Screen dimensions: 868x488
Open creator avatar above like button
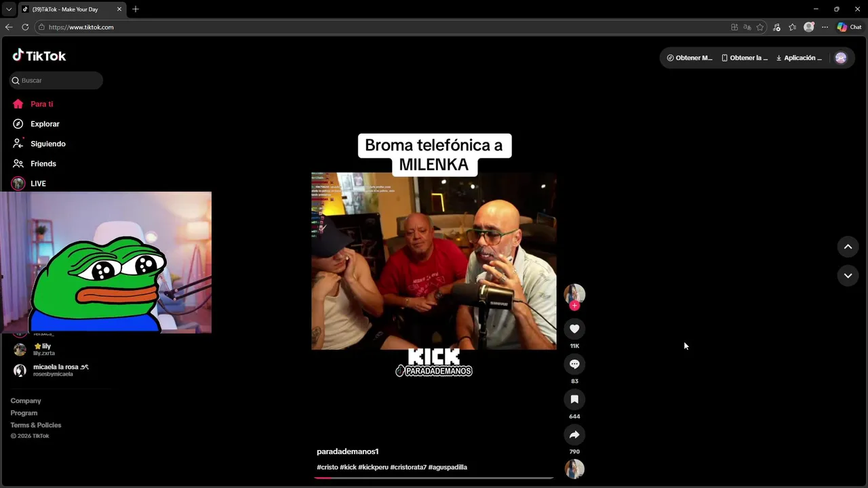[574, 293]
